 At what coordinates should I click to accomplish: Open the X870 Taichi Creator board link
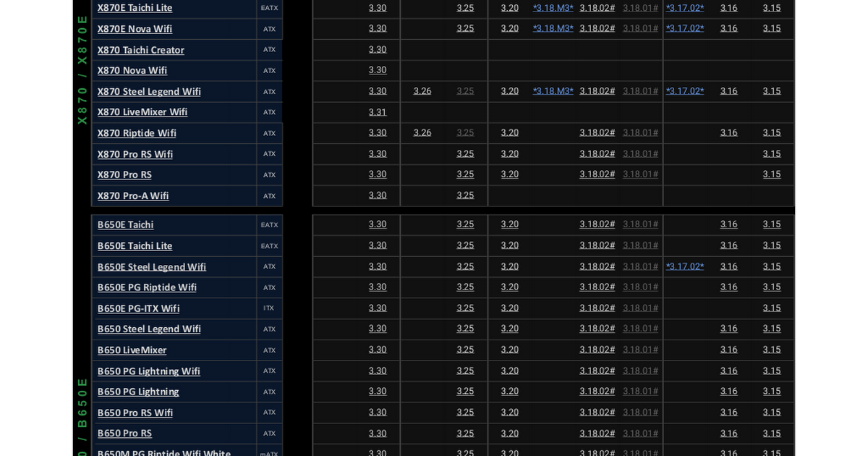coord(141,50)
